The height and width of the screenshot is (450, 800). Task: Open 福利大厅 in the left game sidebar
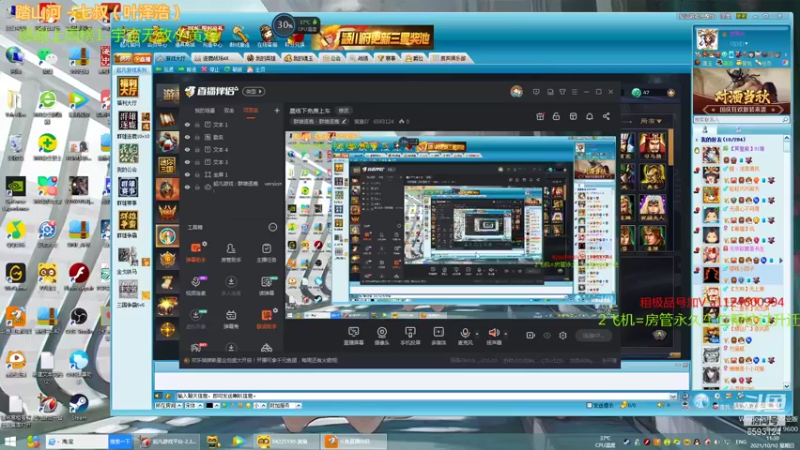coord(128,91)
